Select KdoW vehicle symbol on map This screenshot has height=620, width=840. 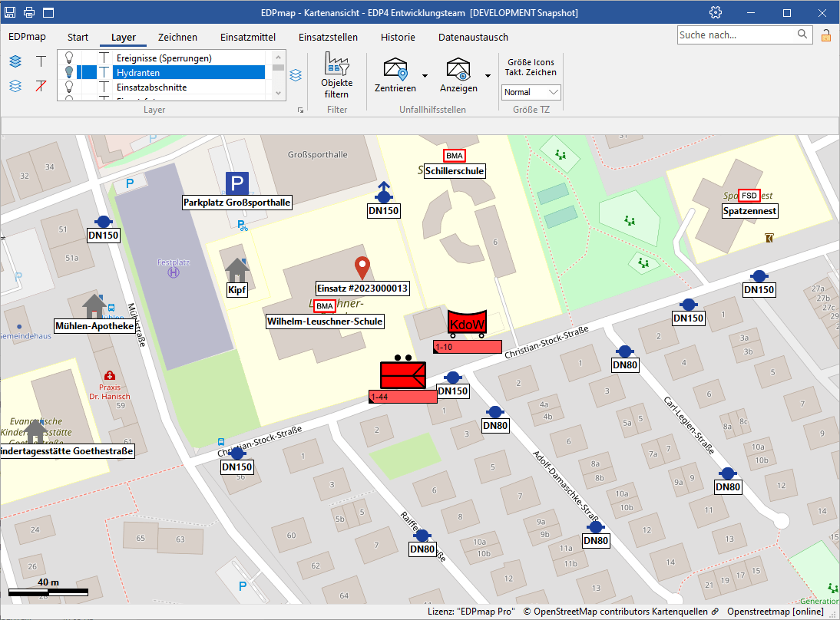[467, 323]
